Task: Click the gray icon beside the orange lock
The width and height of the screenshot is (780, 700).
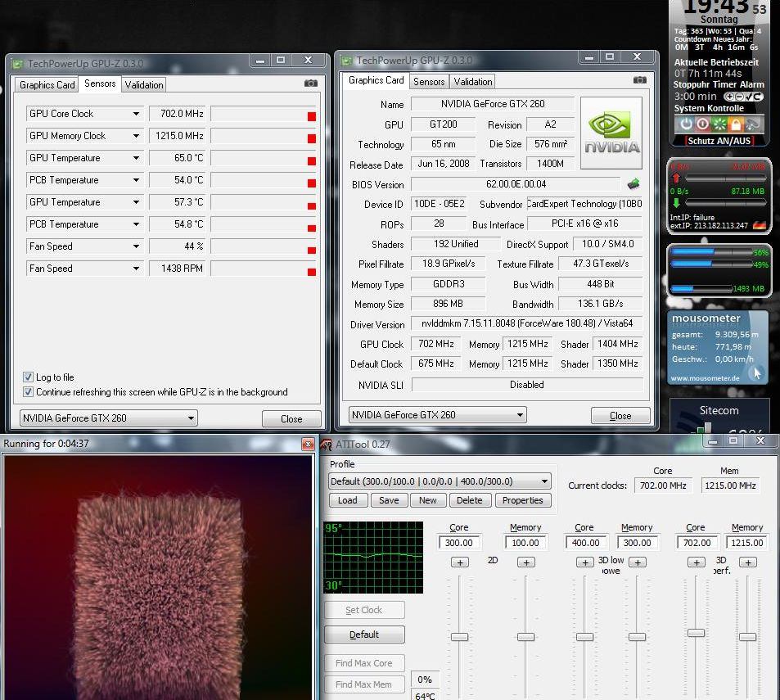Action: pos(752,124)
